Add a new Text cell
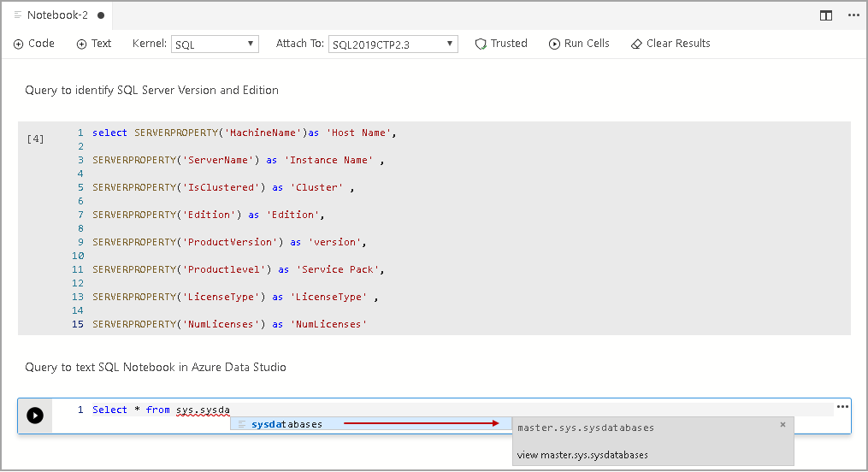 pos(94,44)
